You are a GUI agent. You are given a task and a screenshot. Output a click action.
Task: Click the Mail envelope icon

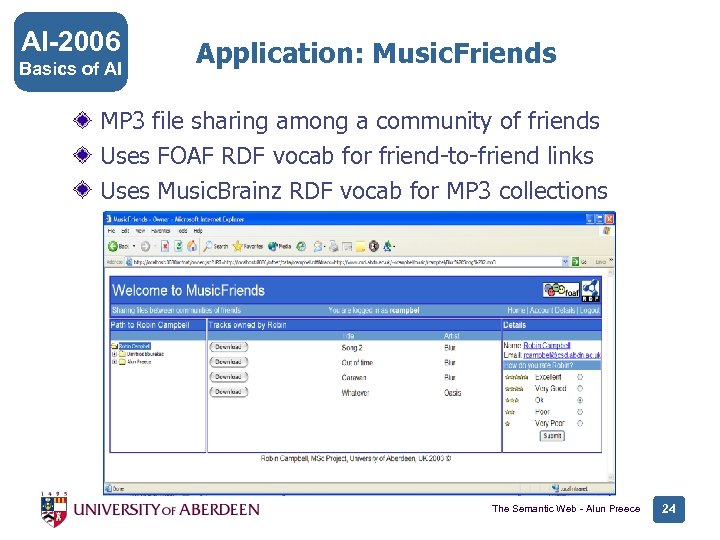click(x=317, y=247)
